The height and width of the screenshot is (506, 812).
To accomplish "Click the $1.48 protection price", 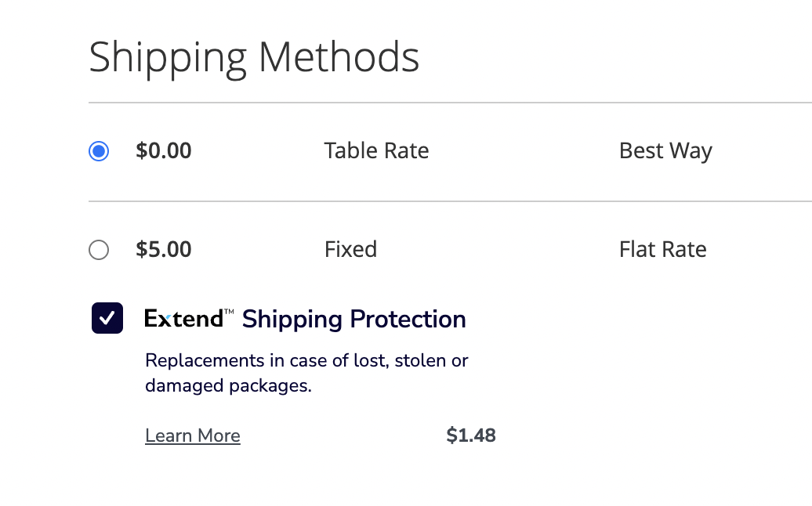I will tap(471, 436).
